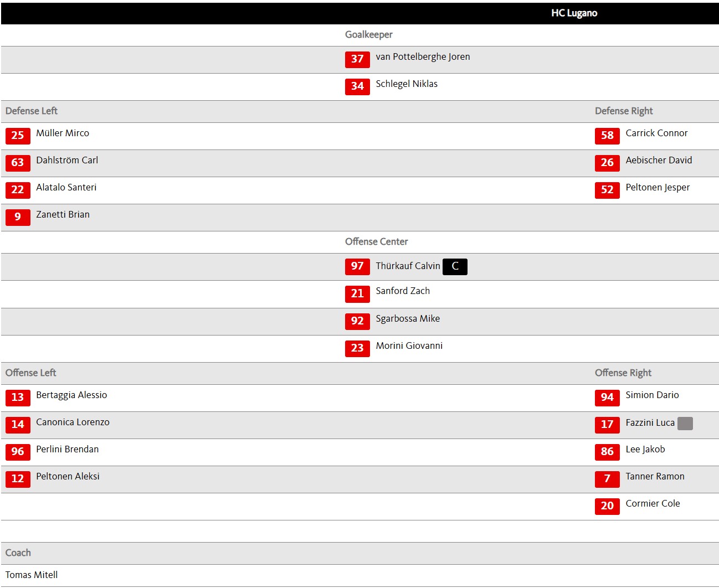Click Lee Jakob name
Screen dimensions: 719x588
(645, 450)
